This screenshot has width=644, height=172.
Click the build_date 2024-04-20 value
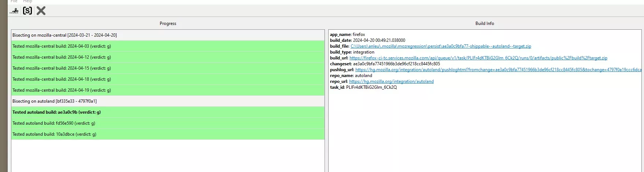coord(379,40)
